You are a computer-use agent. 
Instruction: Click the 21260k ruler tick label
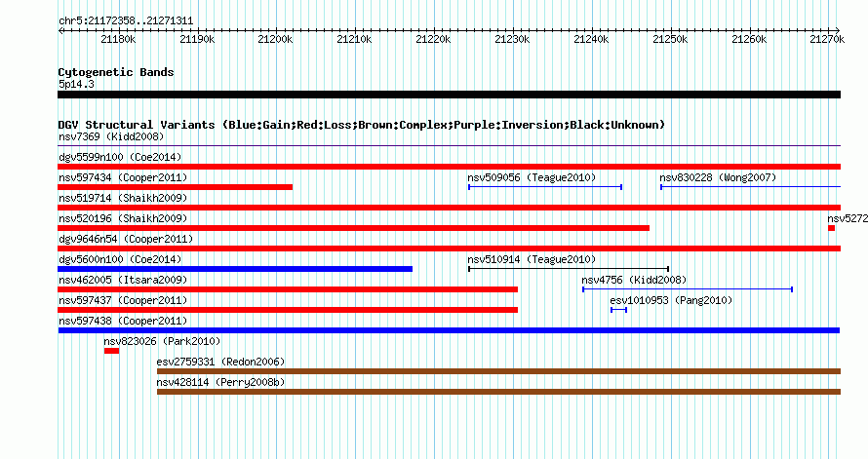pos(749,39)
